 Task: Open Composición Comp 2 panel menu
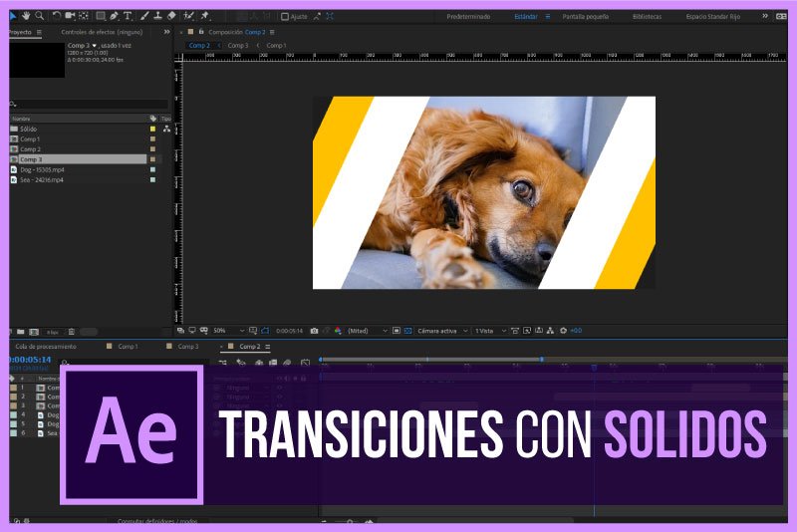(x=272, y=32)
